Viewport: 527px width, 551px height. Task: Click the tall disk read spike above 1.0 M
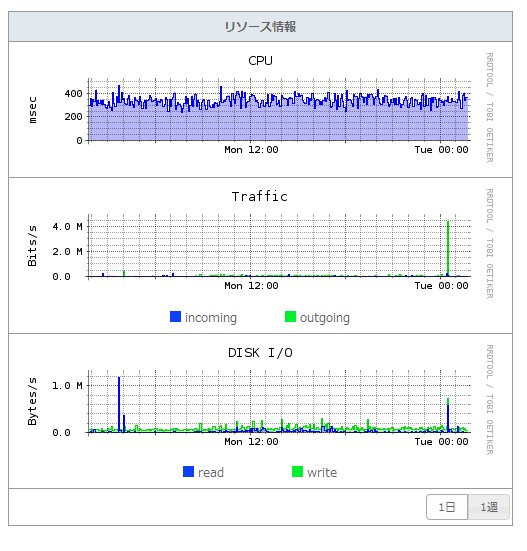pyautogui.click(x=119, y=404)
